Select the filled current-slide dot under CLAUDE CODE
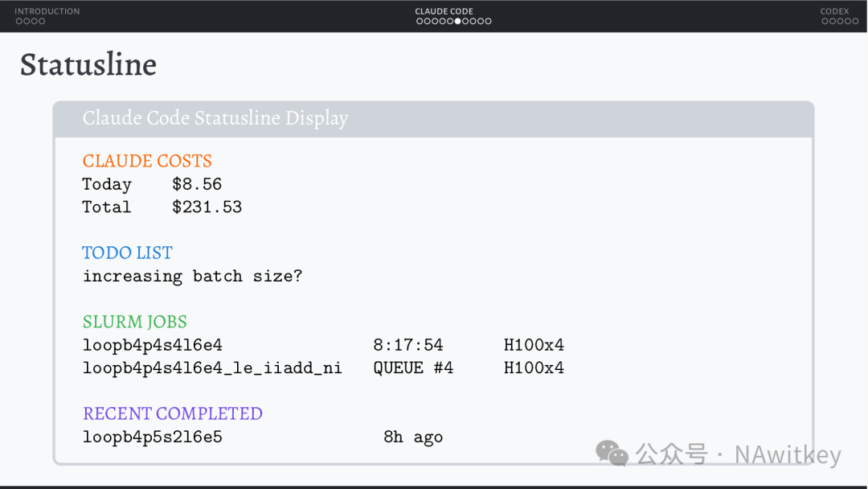 (x=458, y=22)
